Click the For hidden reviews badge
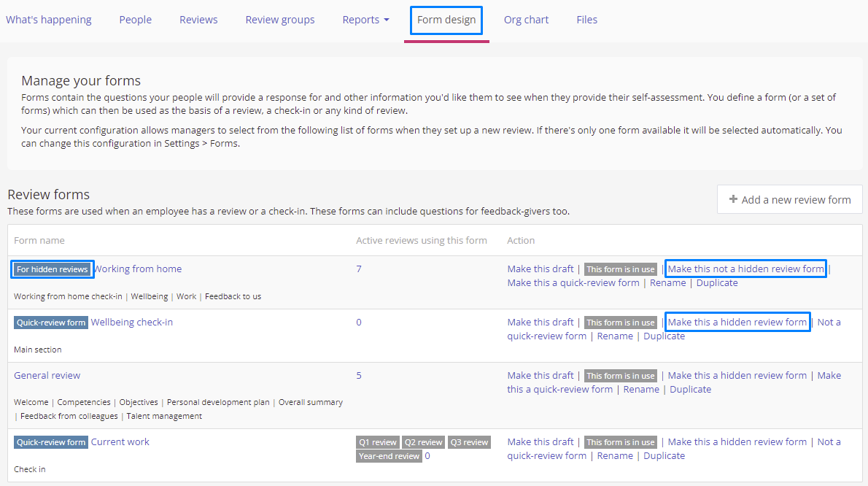The image size is (868, 486). (52, 269)
